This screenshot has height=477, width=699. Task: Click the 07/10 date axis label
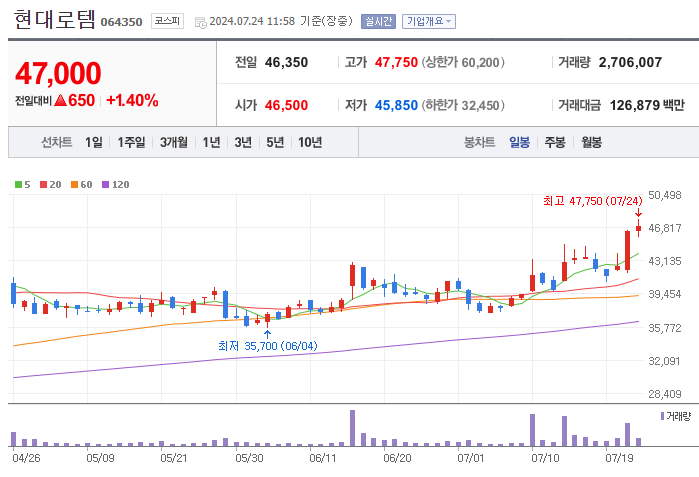click(545, 458)
